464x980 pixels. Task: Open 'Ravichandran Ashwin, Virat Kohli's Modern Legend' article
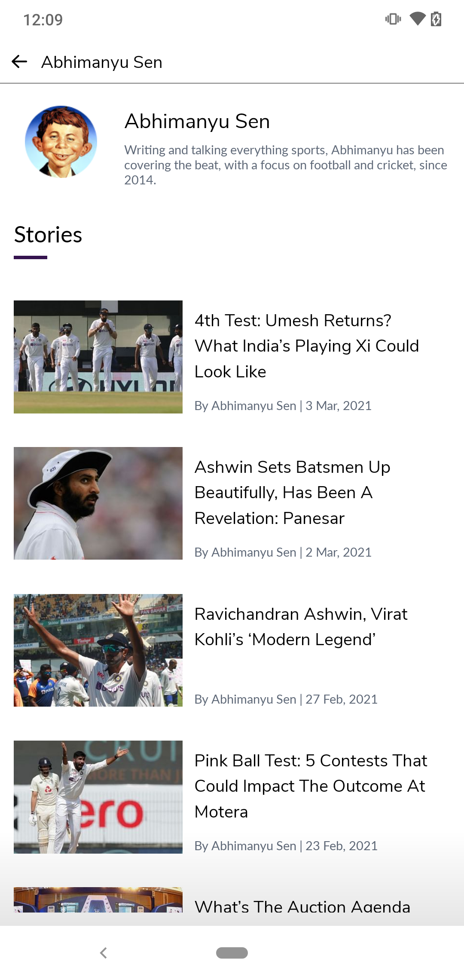point(301,627)
